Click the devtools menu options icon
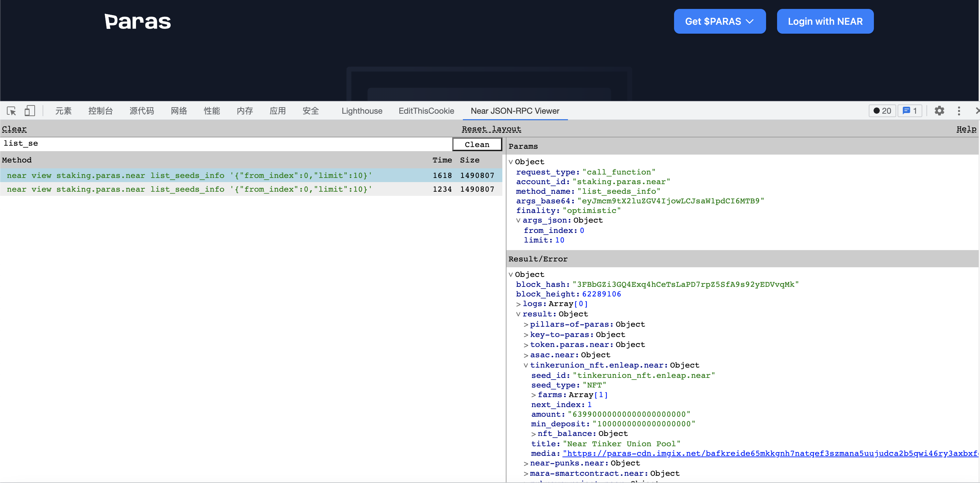 coord(959,111)
